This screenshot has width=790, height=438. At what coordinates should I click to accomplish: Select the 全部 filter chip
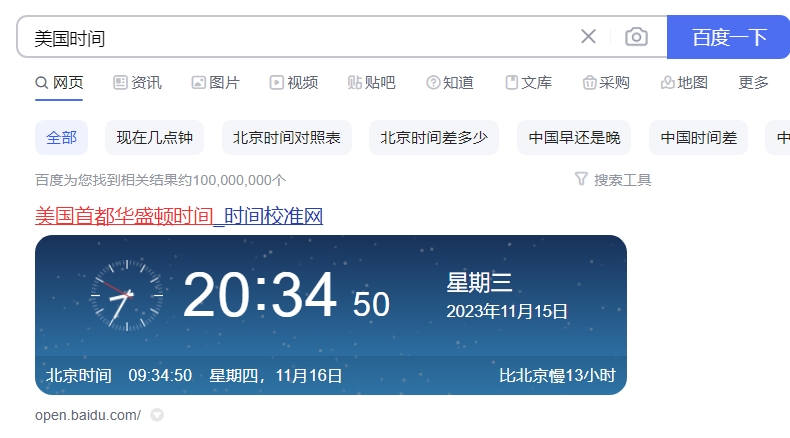pyautogui.click(x=61, y=138)
